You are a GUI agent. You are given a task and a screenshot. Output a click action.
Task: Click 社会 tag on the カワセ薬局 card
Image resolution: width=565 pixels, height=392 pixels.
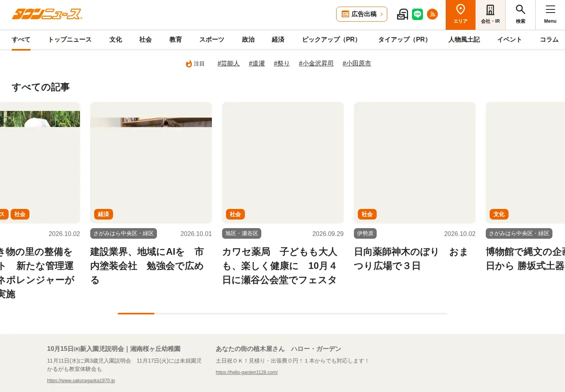click(x=235, y=214)
